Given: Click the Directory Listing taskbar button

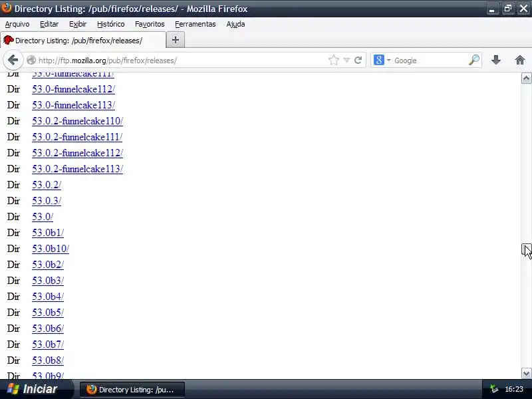Looking at the screenshot, I should click(x=132, y=390).
